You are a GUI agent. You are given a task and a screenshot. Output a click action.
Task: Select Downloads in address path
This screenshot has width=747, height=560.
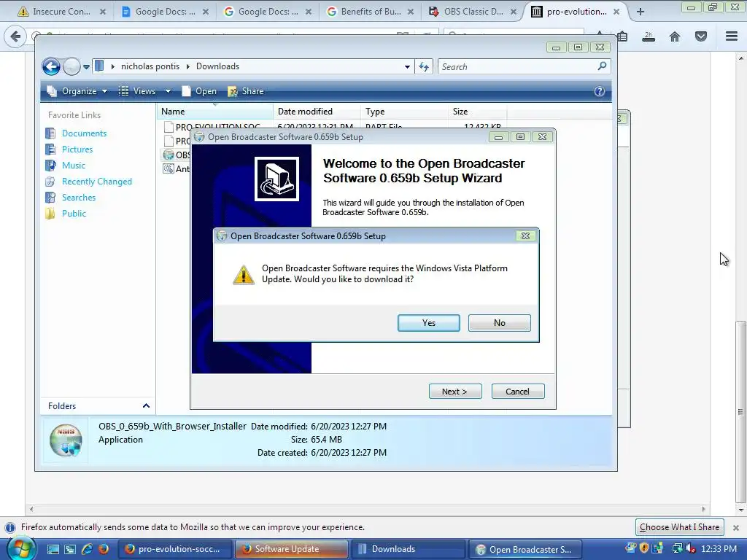pyautogui.click(x=217, y=66)
